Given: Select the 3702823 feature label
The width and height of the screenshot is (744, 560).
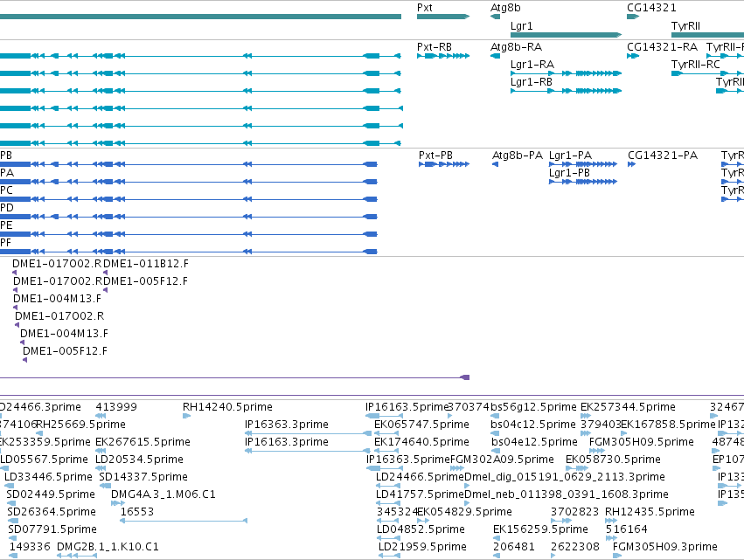Looking at the screenshot, I should point(575,512).
